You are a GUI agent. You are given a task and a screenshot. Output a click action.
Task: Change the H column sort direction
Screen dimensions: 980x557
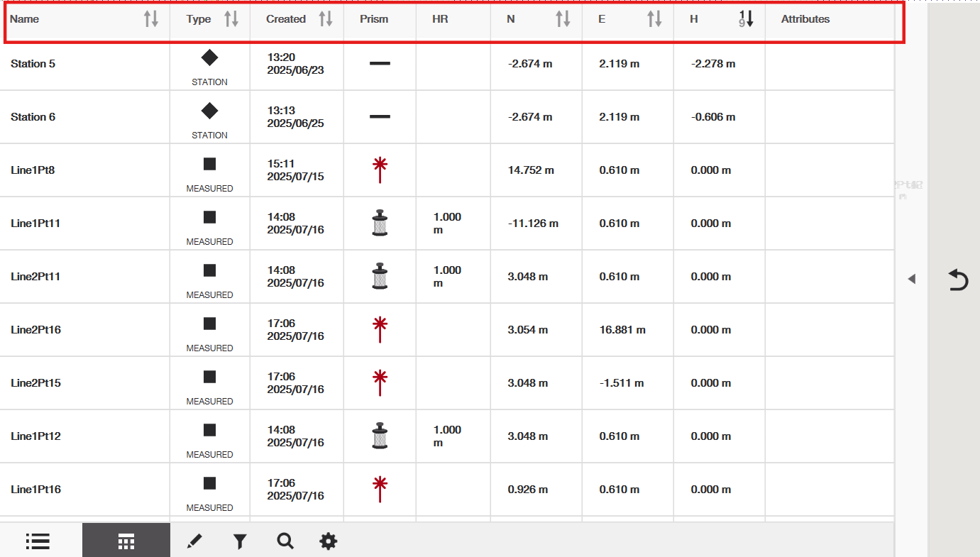pos(746,19)
